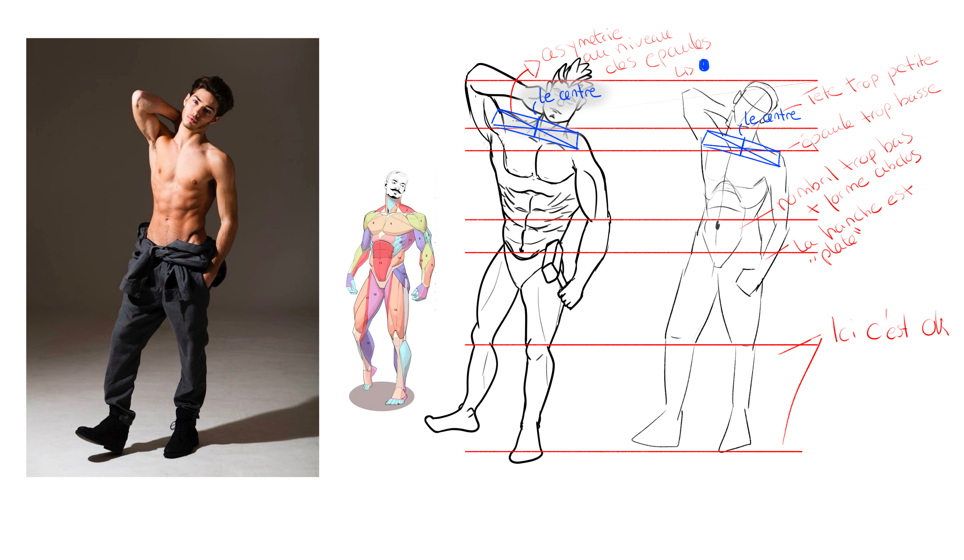This screenshot has width=964, height=560.
Task: Click the blue crossed box on the inked sketch's shoulders
Action: coord(536,129)
